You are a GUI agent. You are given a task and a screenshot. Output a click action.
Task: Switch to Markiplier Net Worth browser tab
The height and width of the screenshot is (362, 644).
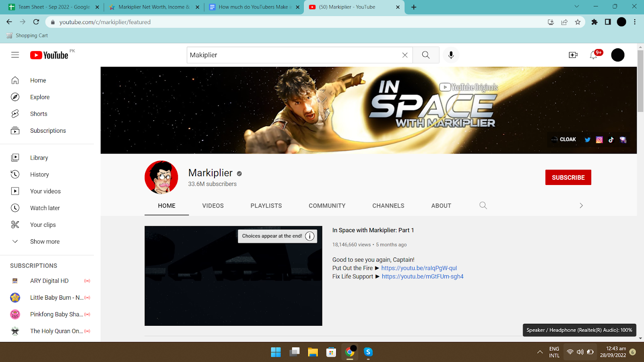point(154,7)
